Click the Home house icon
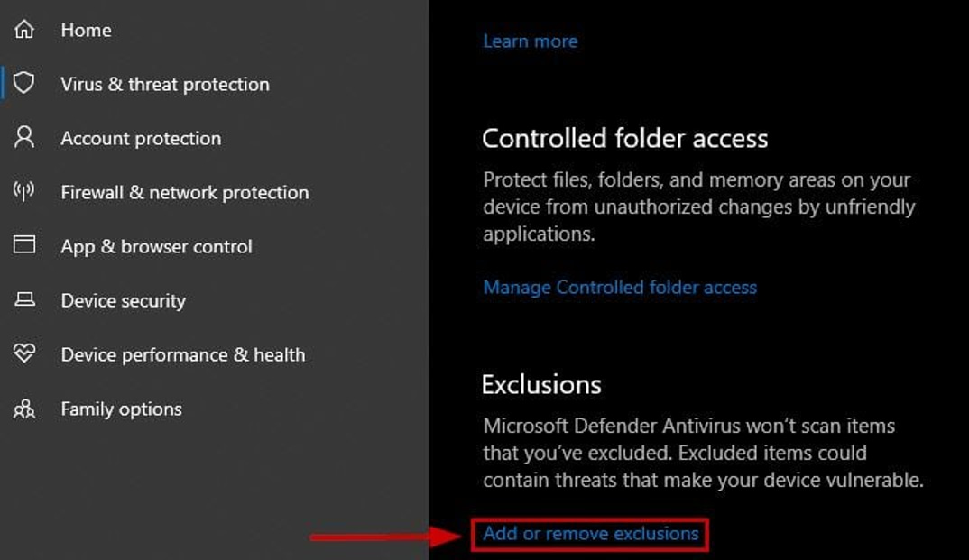This screenshot has height=560, width=969. click(x=24, y=30)
